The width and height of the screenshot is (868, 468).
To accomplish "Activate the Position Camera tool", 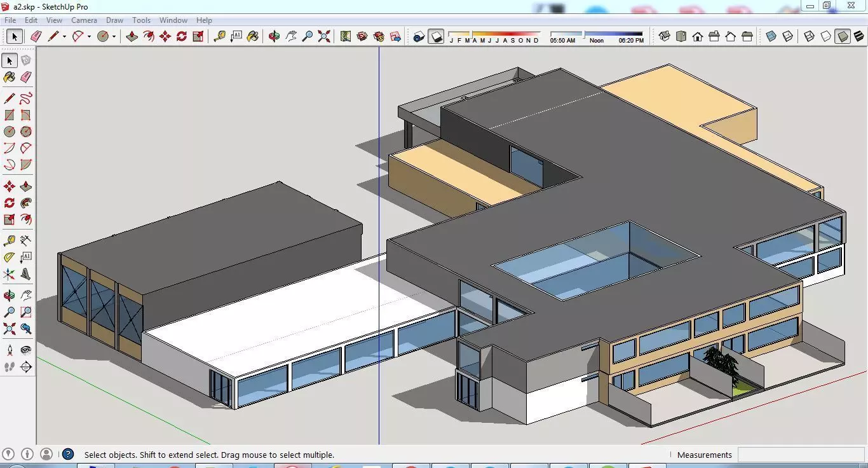I will (9, 350).
